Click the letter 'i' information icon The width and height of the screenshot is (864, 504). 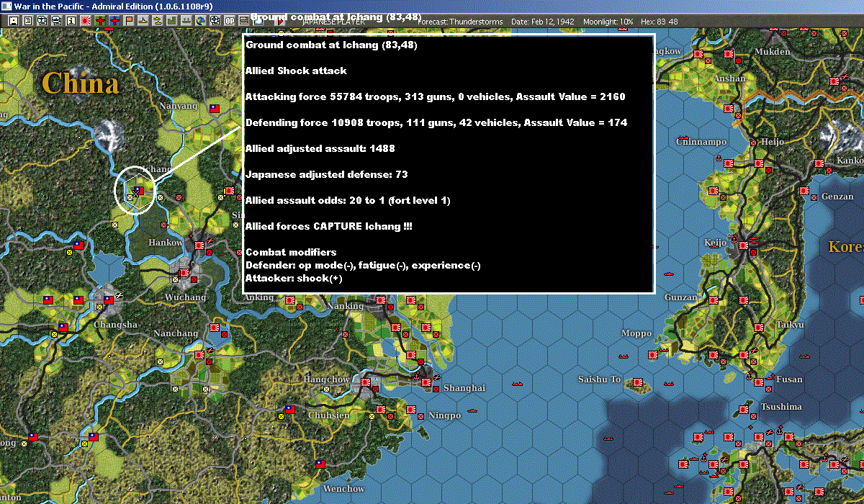point(71,20)
